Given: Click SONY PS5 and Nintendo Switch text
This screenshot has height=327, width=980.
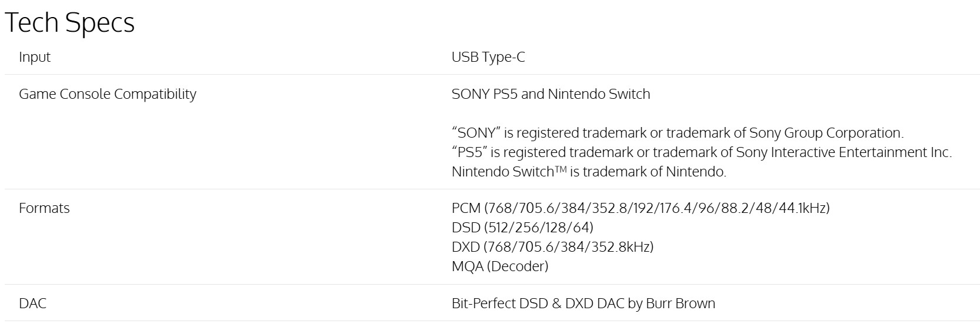Looking at the screenshot, I should tap(551, 94).
